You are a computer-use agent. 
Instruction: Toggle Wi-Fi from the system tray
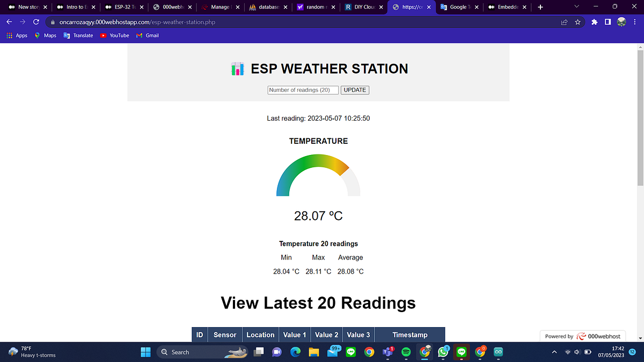pyautogui.click(x=567, y=352)
